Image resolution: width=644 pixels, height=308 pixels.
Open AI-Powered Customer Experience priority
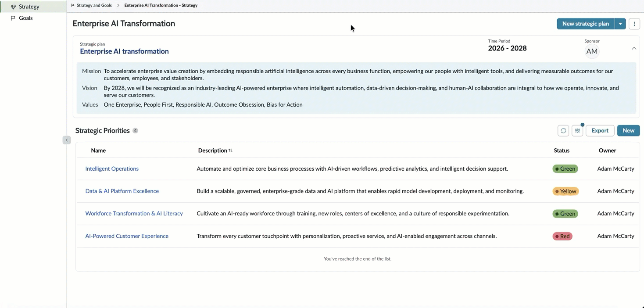[x=127, y=236]
